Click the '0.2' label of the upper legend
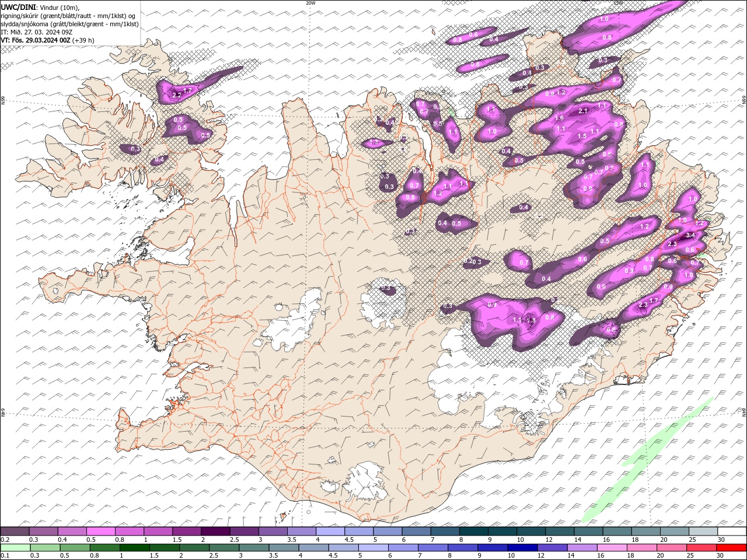 [5, 540]
